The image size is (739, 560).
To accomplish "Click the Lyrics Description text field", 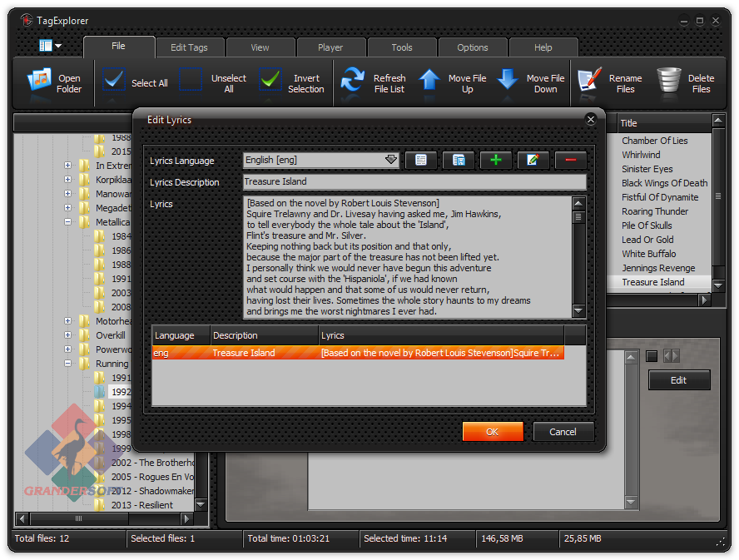I will click(414, 182).
